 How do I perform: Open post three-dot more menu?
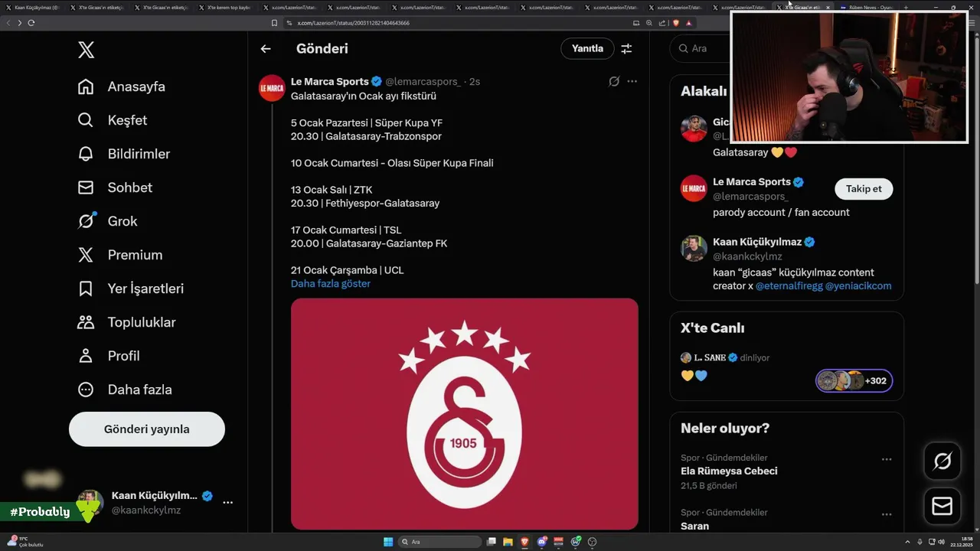(x=632, y=81)
